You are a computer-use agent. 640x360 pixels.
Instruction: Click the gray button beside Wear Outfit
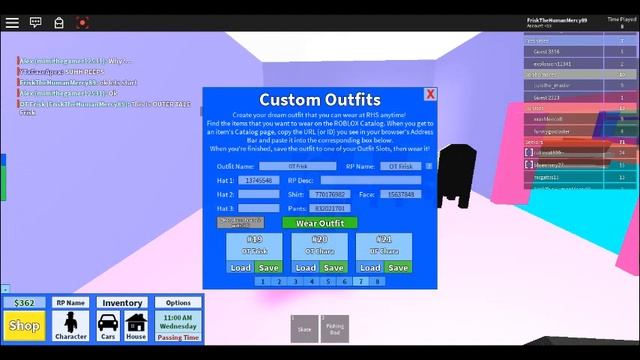pyautogui.click(x=240, y=222)
